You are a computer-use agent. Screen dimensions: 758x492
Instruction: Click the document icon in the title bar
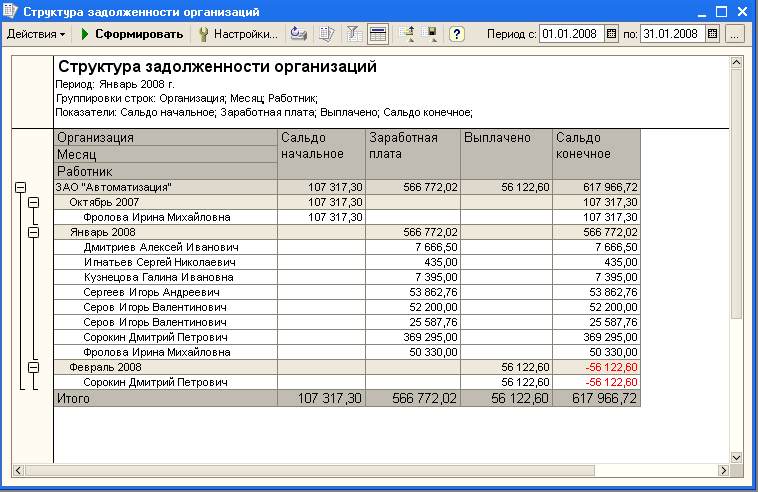pyautogui.click(x=10, y=11)
